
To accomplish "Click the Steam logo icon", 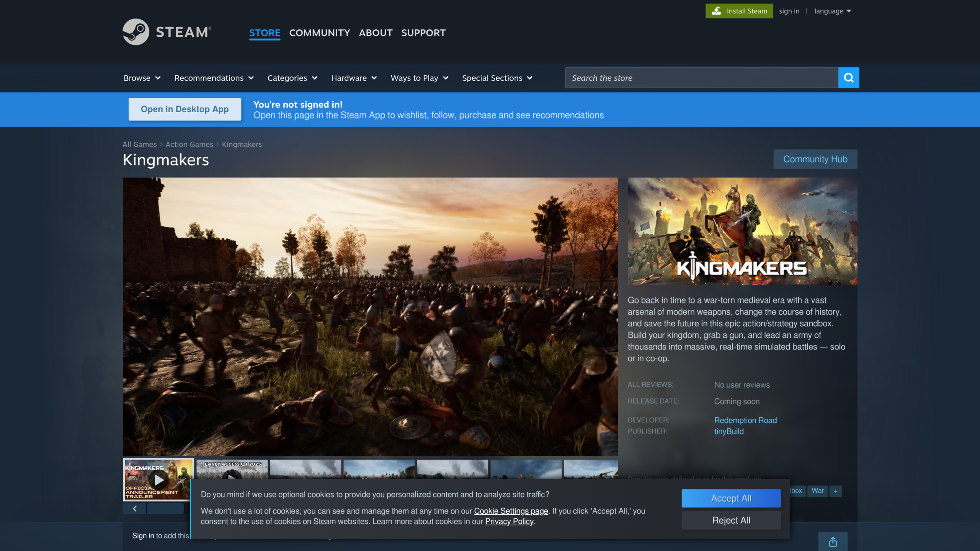I will [x=136, y=32].
